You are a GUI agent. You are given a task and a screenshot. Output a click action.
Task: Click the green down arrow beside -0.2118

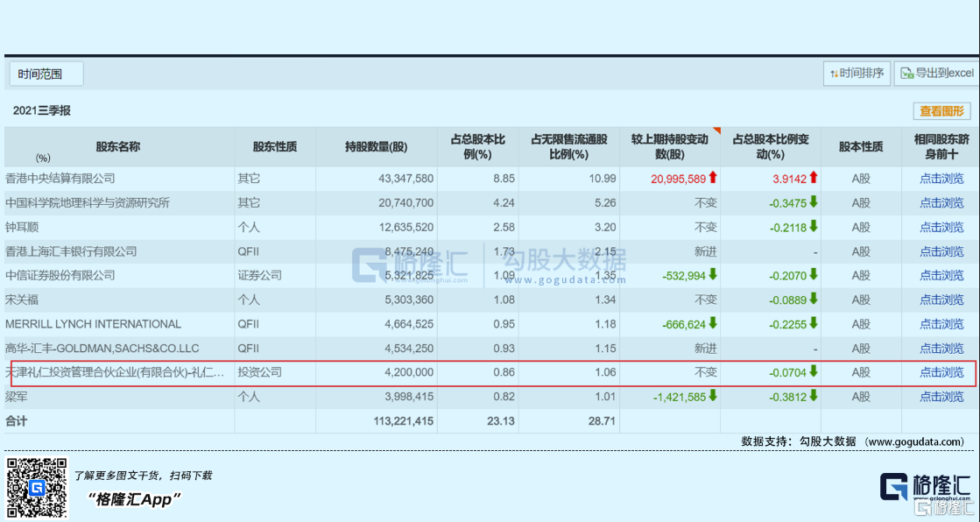coord(813,227)
